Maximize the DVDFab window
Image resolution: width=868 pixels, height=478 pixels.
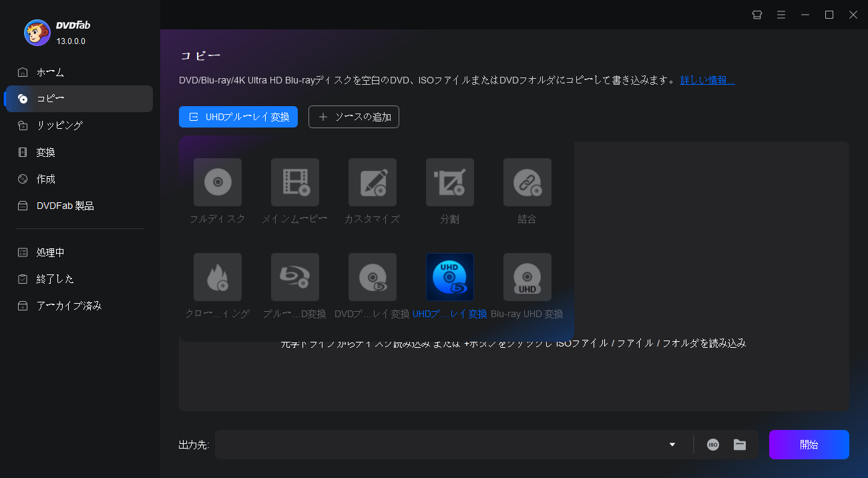pyautogui.click(x=829, y=15)
